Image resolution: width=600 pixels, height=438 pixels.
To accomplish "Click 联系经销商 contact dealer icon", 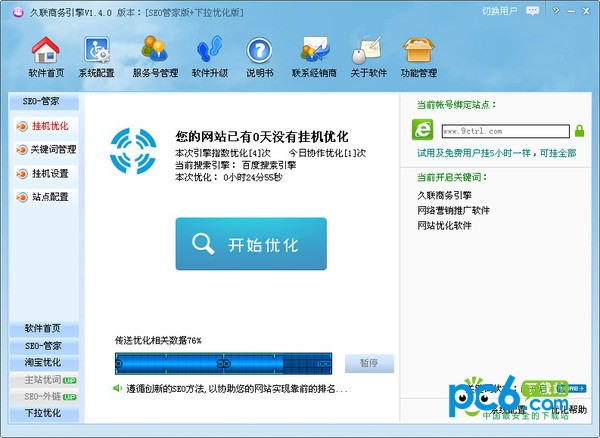I will [x=314, y=57].
